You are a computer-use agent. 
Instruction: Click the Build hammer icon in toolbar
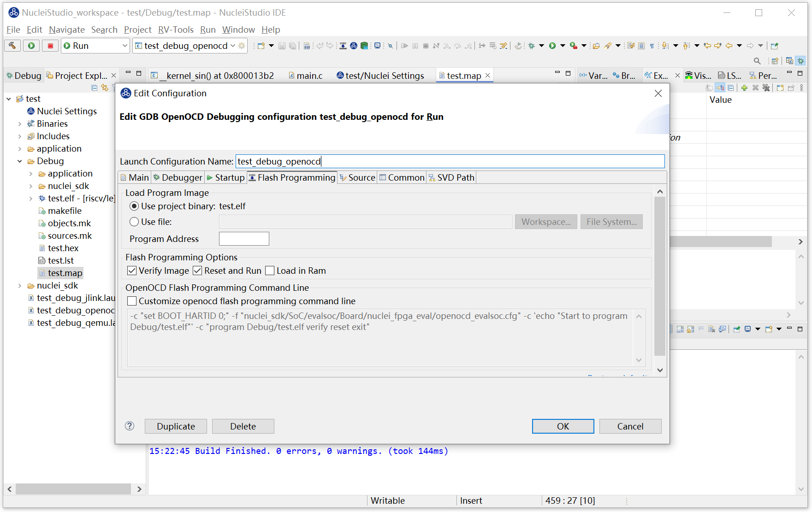pos(12,46)
